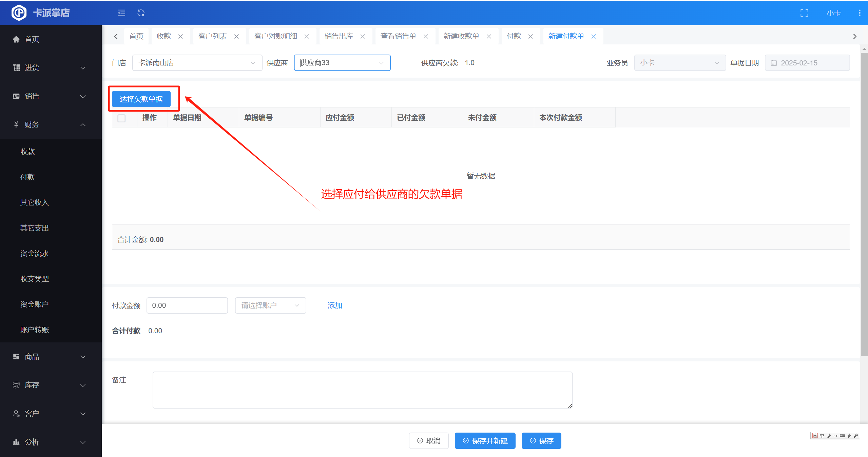This screenshot has width=868, height=457.
Task: Collapse the sidebar menu icon
Action: click(121, 13)
